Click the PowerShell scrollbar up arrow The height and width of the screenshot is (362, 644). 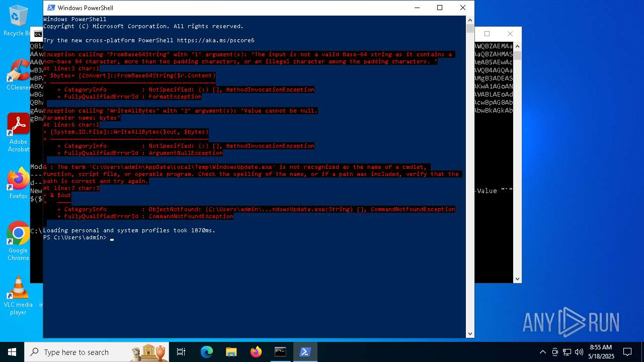click(470, 20)
